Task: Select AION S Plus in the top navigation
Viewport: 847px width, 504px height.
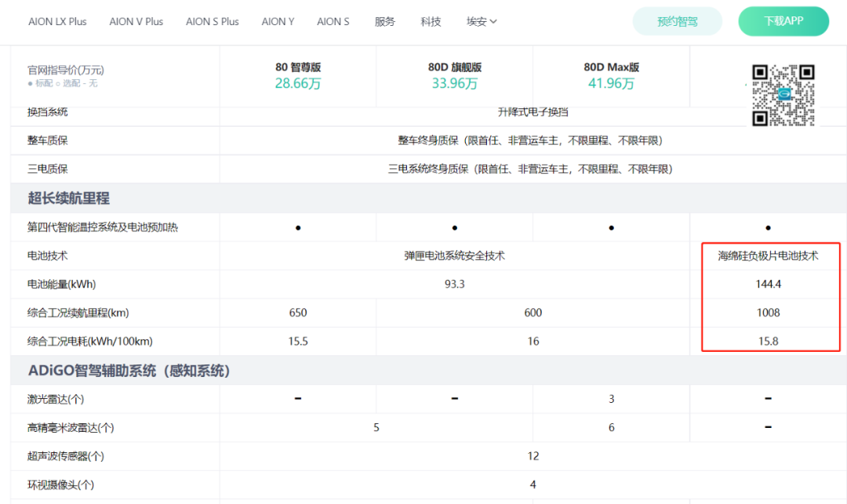Action: [x=213, y=21]
